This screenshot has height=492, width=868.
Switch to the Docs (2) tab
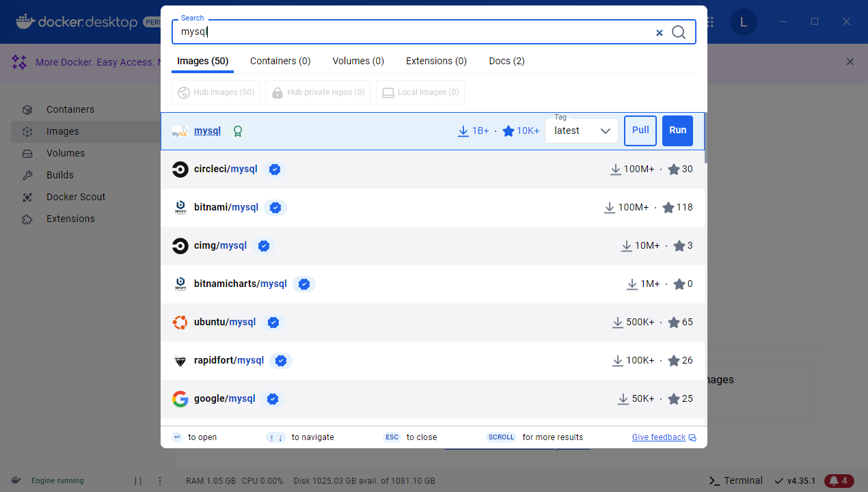point(506,61)
